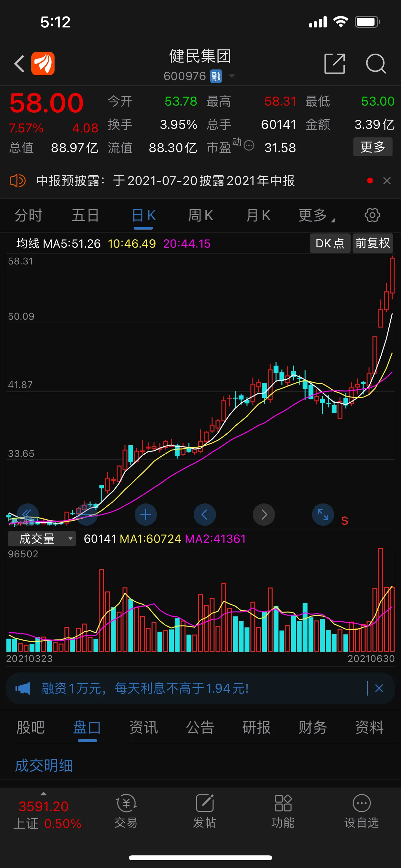Screen dimensions: 401x868
Task: Switch to 月K chart tab
Action: point(258,215)
